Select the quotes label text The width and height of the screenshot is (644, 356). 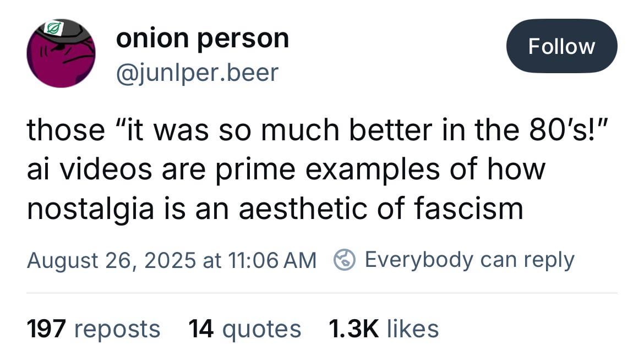[261, 330]
